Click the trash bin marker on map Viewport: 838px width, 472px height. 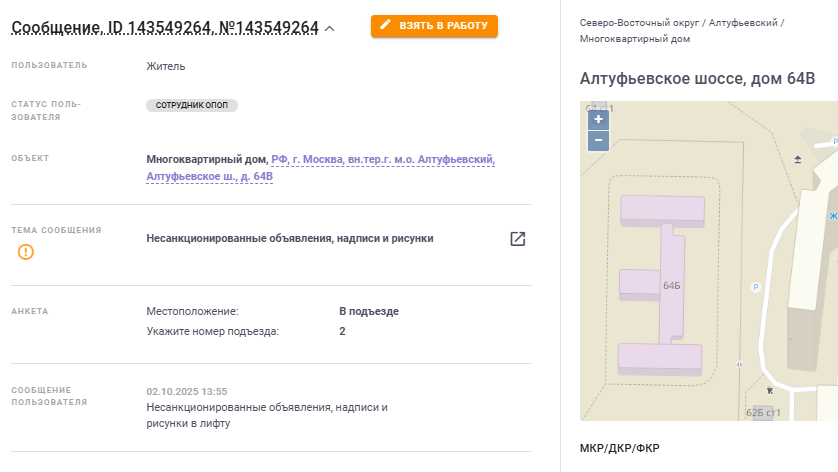click(x=770, y=390)
